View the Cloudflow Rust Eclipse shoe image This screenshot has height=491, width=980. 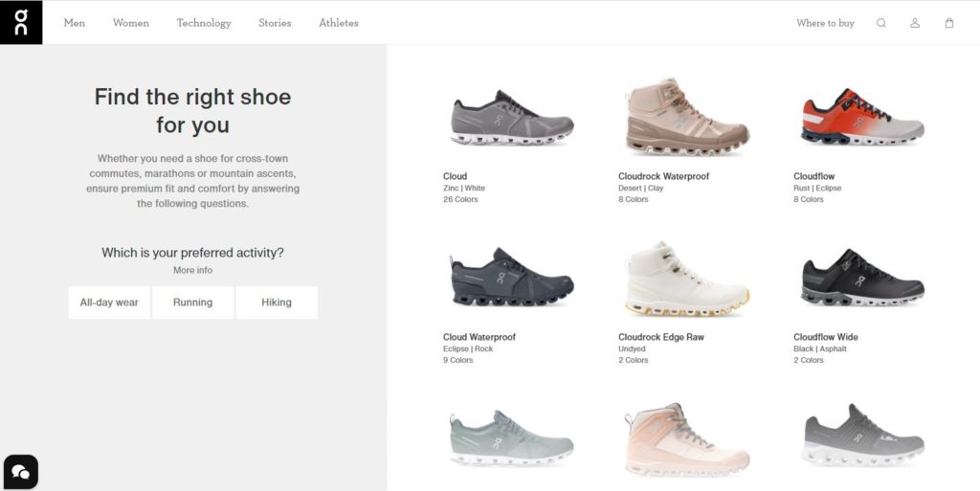tap(862, 117)
